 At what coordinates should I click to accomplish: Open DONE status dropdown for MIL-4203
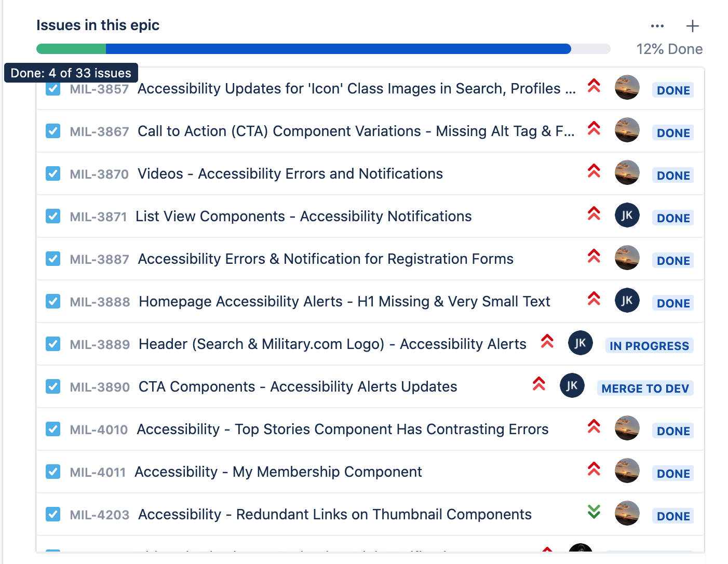pyautogui.click(x=673, y=516)
